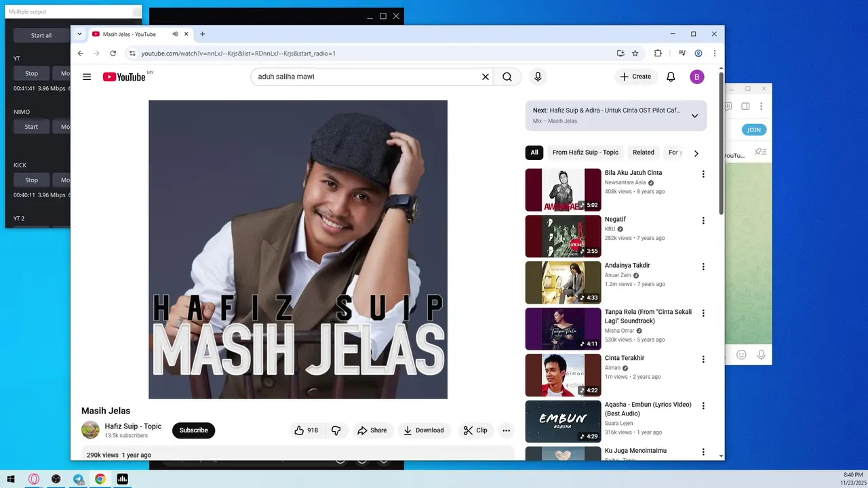Image resolution: width=868 pixels, height=488 pixels.
Task: Go to YouTube home via logo
Action: (x=124, y=77)
